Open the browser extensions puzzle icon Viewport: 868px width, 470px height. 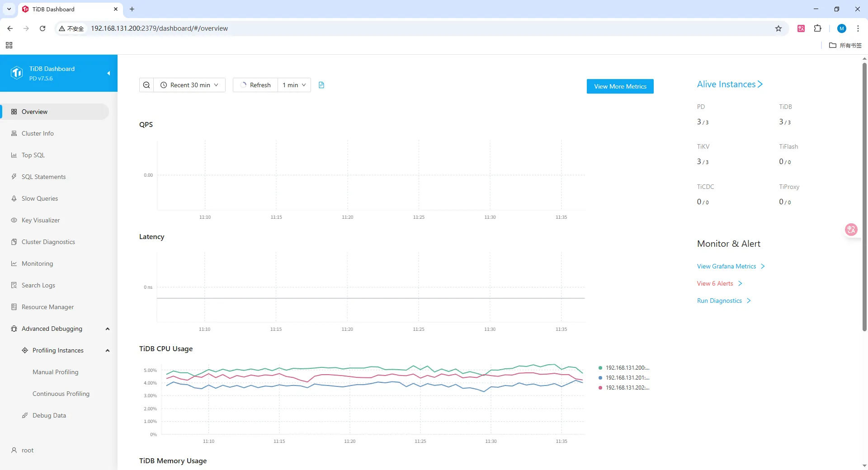point(817,28)
